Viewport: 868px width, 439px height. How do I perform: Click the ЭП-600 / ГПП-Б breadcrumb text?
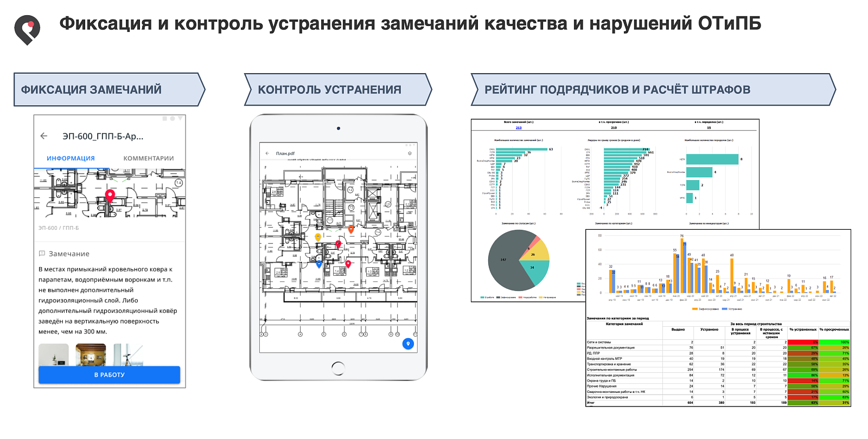coord(59,228)
